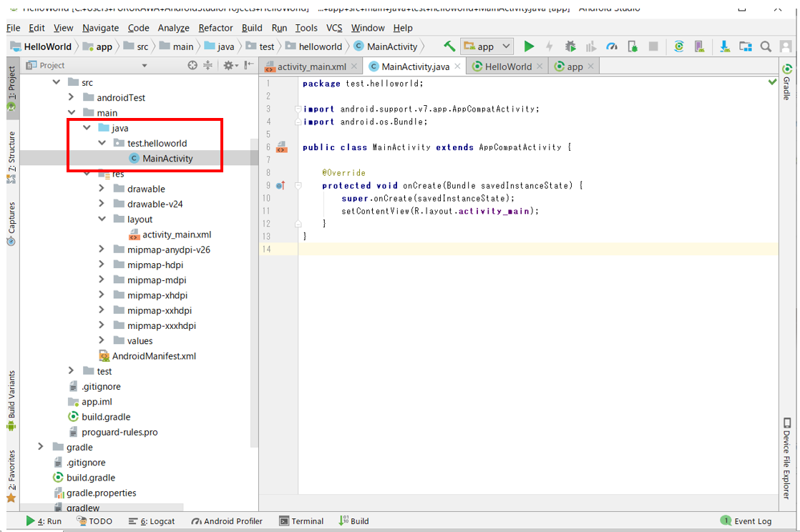Collapse the main folder
800x532 pixels.
click(72, 112)
